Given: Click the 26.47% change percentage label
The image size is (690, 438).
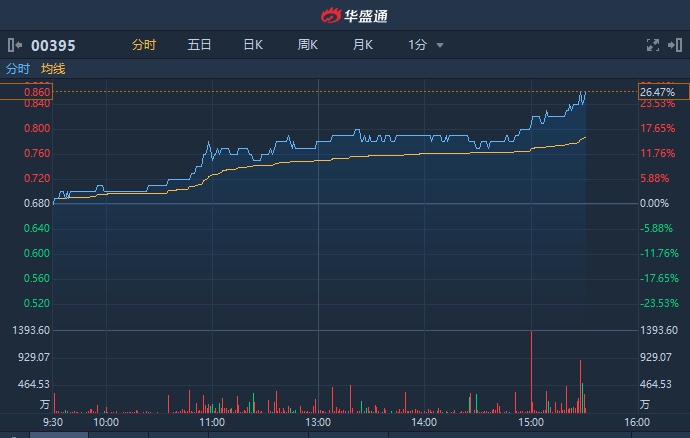Looking at the screenshot, I should coord(657,92).
